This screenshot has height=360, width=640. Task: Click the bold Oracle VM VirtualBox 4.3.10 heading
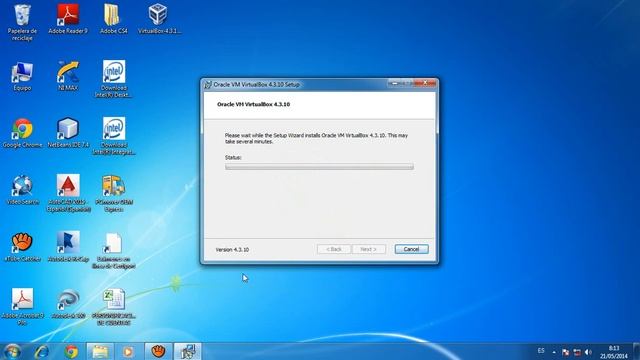[253, 104]
